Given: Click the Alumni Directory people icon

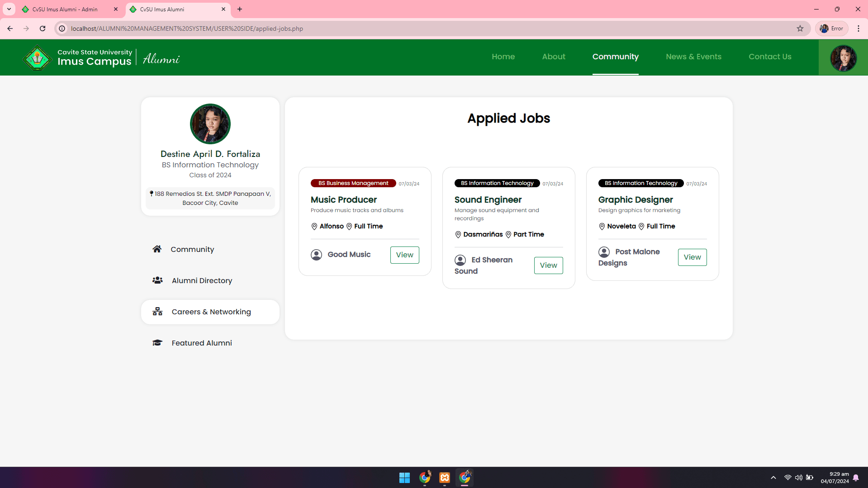Looking at the screenshot, I should point(157,280).
